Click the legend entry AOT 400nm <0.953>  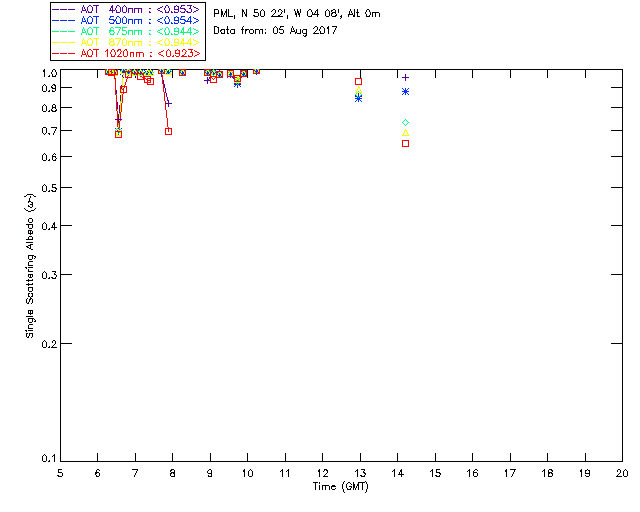pyautogui.click(x=126, y=9)
